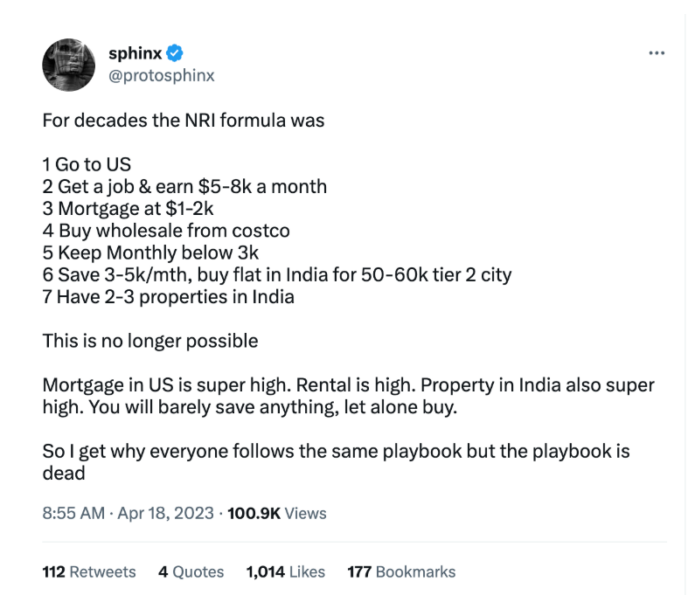
Task: Open the three-dot more options menu
Action: (657, 53)
